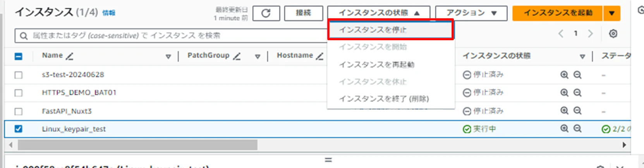
Task: Click the search magnifier icon
Action: [24, 36]
